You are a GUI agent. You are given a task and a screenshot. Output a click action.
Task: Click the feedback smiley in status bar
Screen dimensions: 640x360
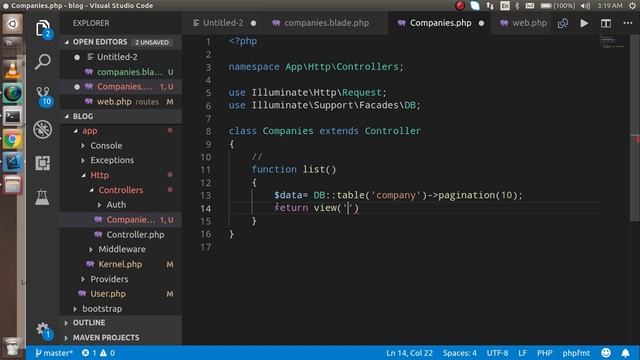point(606,353)
